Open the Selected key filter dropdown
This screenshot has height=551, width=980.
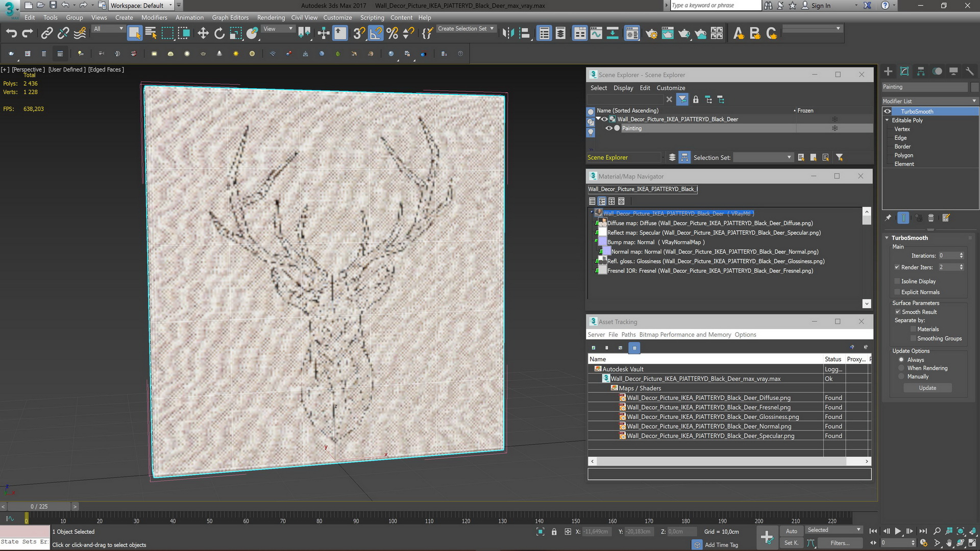834,531
